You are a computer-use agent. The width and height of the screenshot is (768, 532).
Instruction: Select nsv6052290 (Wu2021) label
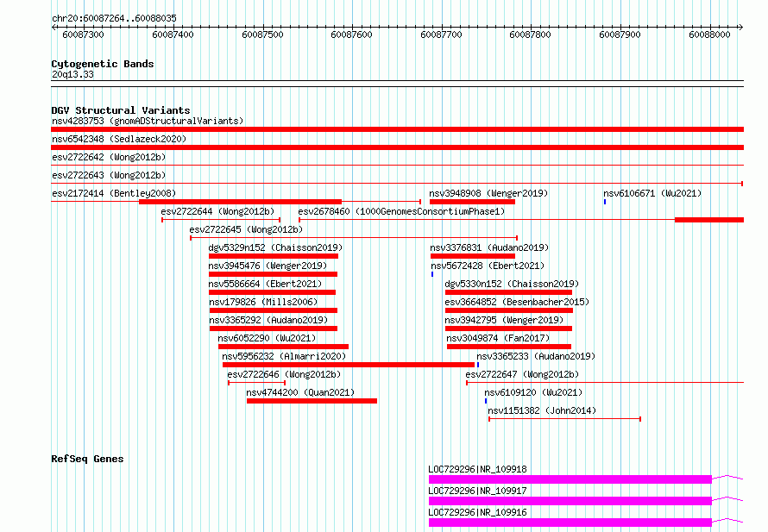point(267,338)
